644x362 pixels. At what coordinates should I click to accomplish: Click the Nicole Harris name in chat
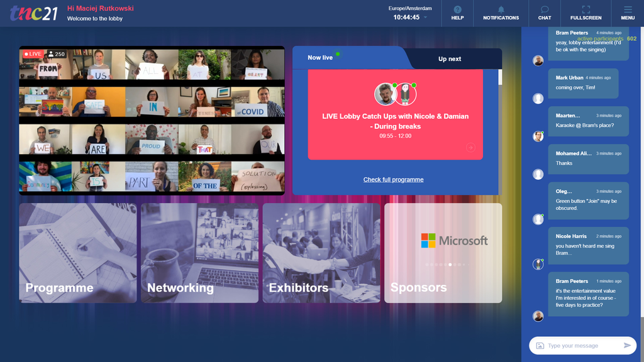coord(571,236)
